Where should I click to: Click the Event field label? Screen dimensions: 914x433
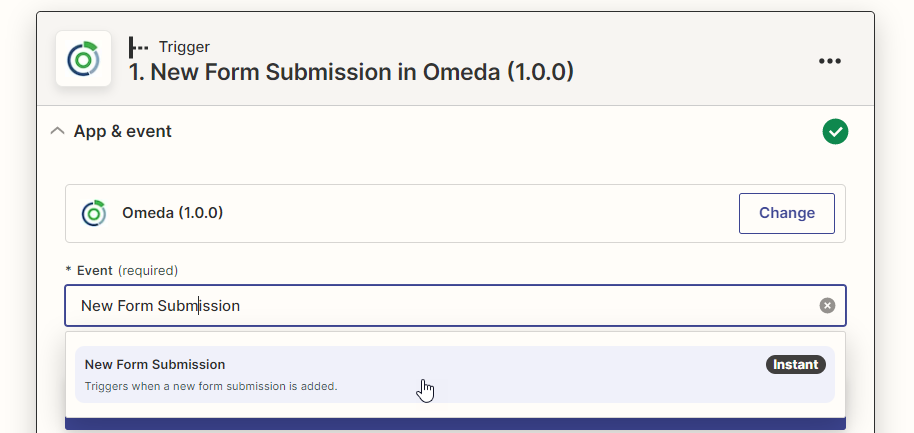pyautogui.click(x=95, y=270)
